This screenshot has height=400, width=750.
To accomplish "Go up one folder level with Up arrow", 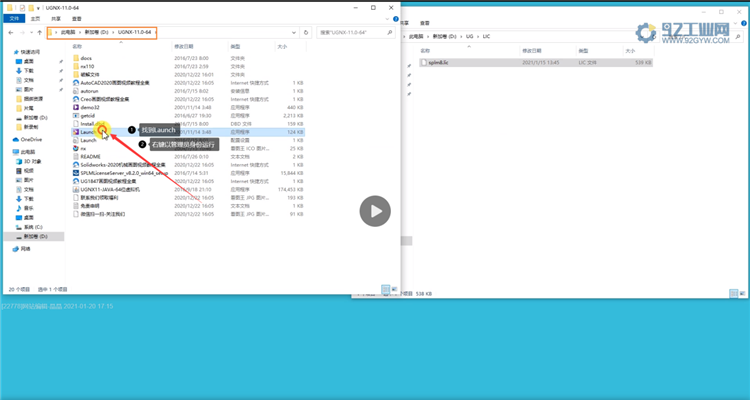I will coord(39,33).
